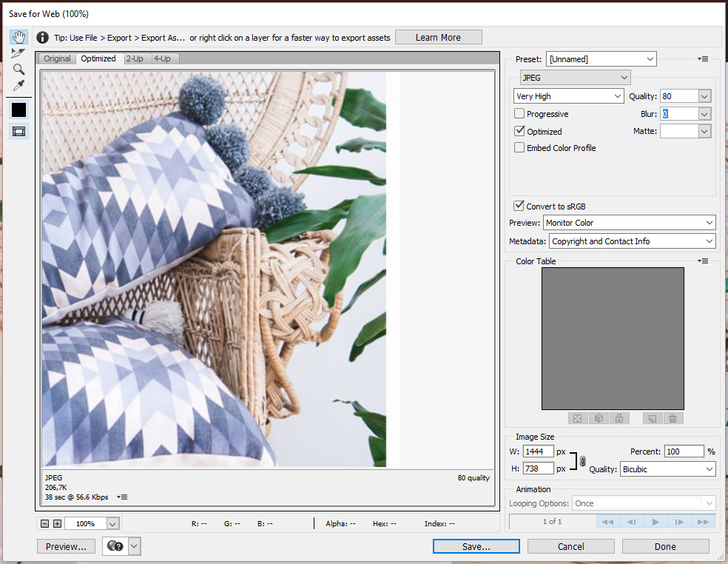Open the Bicubic resampling quality dropdown

[667, 469]
